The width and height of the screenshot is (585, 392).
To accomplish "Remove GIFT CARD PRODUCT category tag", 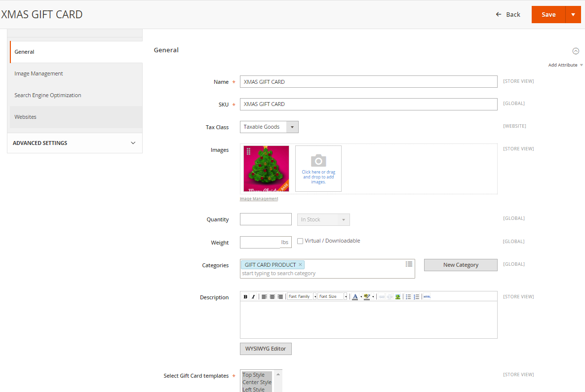I will [300, 265].
